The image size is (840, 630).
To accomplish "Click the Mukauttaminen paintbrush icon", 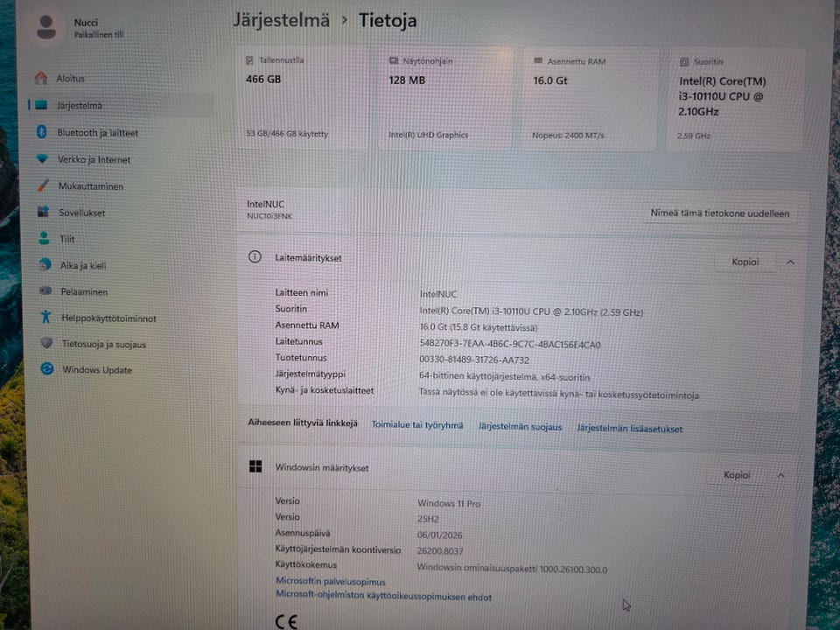I will 43,185.
